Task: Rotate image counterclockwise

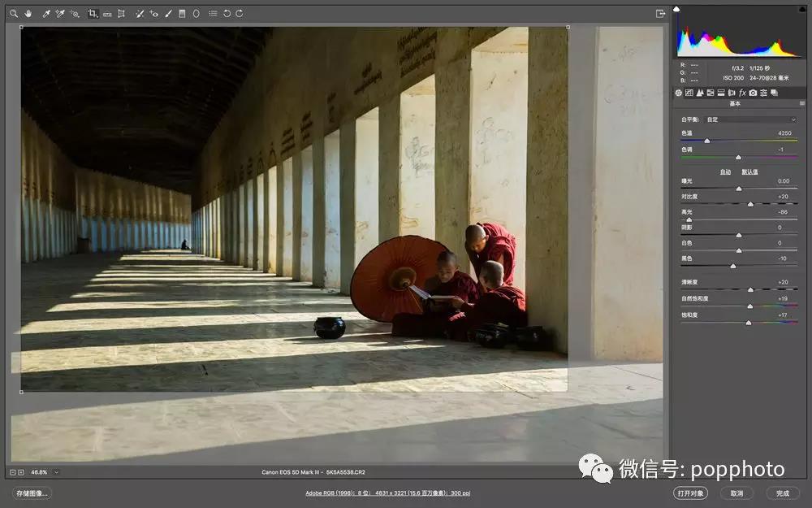Action: click(227, 14)
